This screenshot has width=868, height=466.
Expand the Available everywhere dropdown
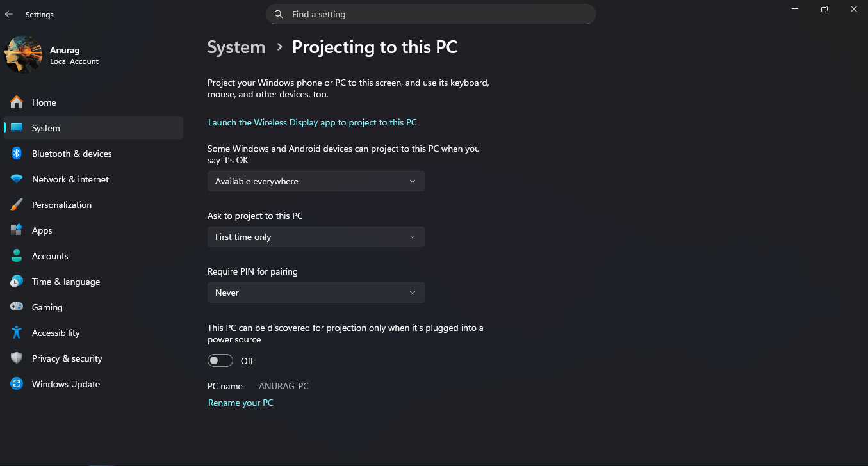(316, 181)
